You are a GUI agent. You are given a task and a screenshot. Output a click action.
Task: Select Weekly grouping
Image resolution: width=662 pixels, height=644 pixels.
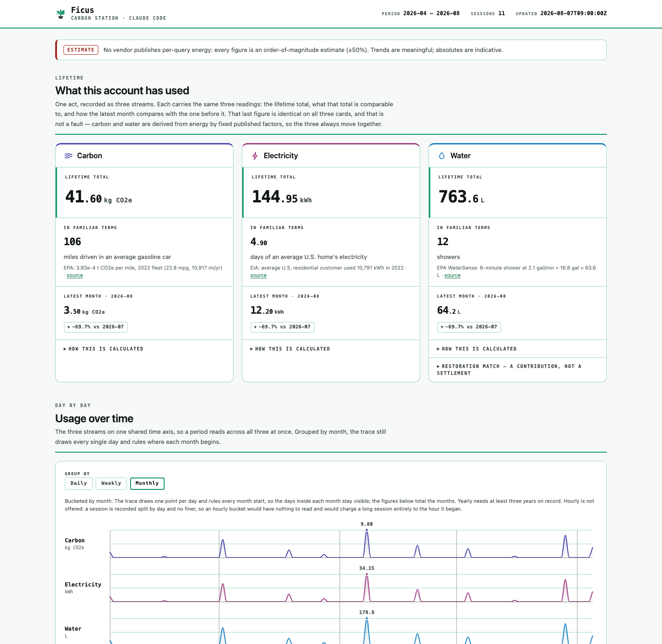(111, 483)
